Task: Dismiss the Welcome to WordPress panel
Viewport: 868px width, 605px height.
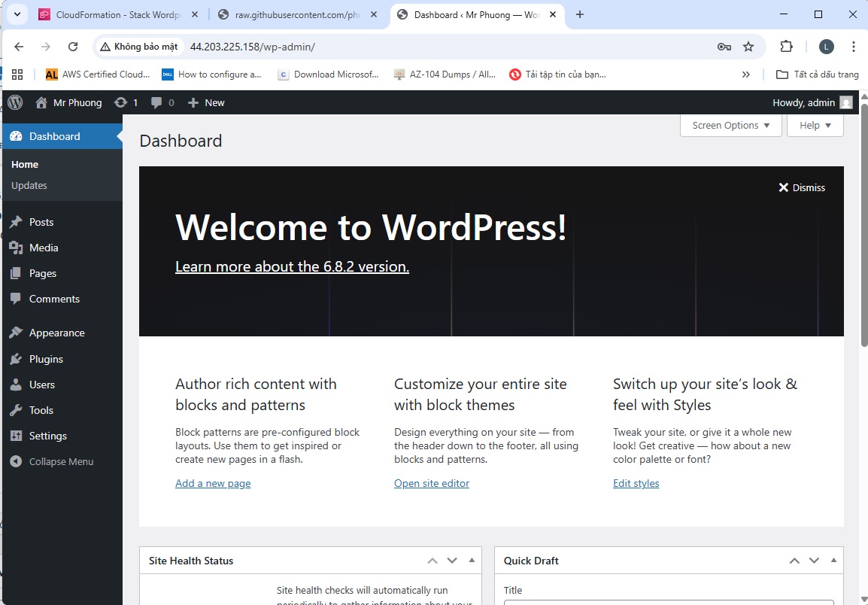Action: 802,187
